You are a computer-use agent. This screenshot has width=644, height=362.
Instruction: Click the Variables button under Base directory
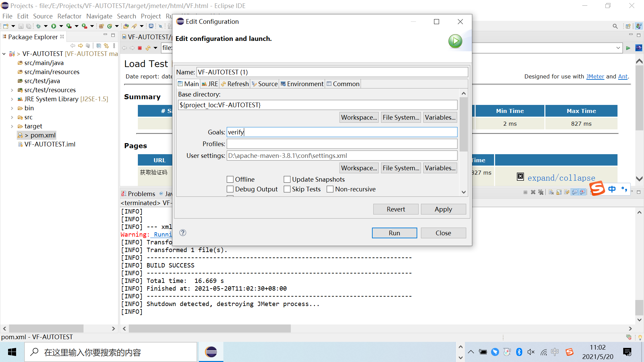pos(440,117)
